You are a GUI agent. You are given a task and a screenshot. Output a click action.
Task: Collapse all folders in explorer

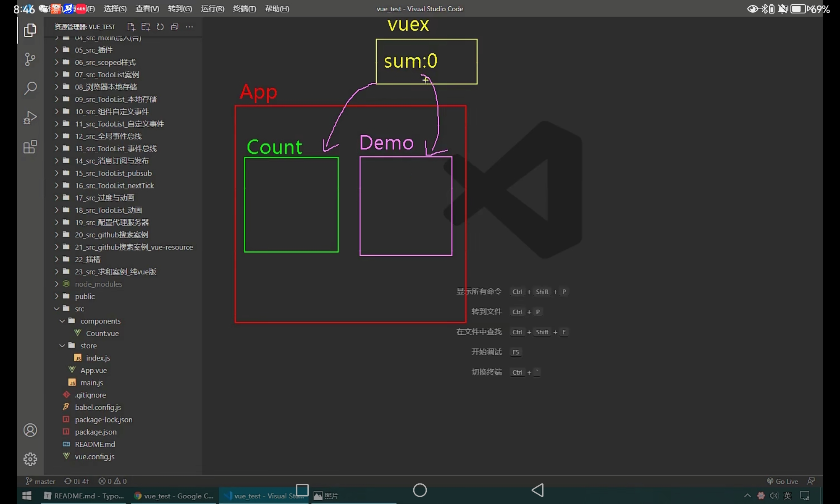coord(175,27)
